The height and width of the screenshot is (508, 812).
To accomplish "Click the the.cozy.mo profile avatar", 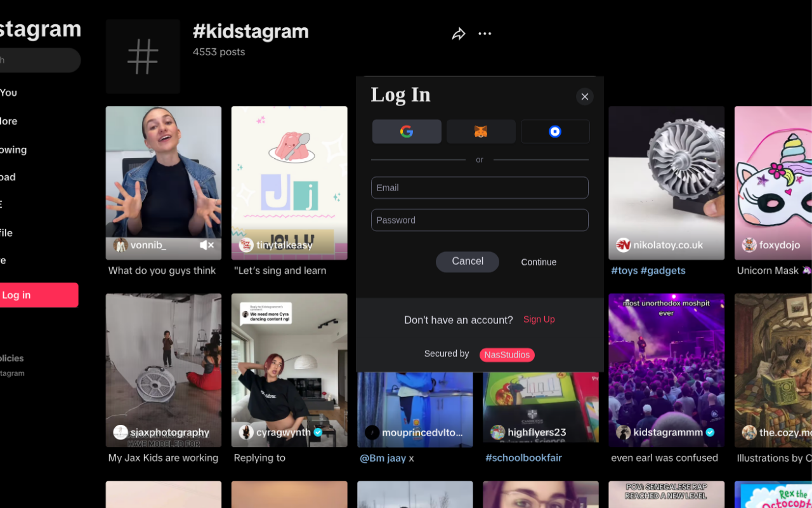I will (x=749, y=432).
